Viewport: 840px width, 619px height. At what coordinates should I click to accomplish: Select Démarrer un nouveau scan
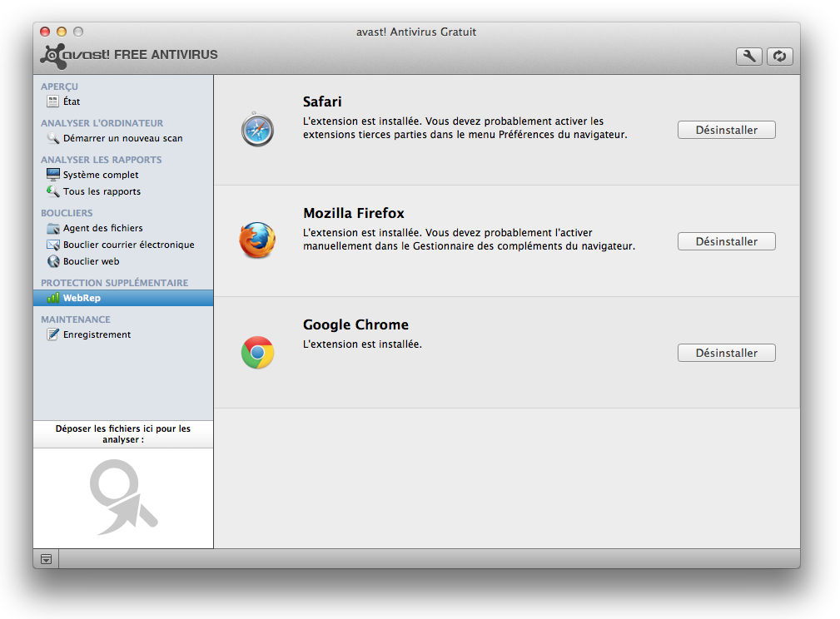coord(122,138)
